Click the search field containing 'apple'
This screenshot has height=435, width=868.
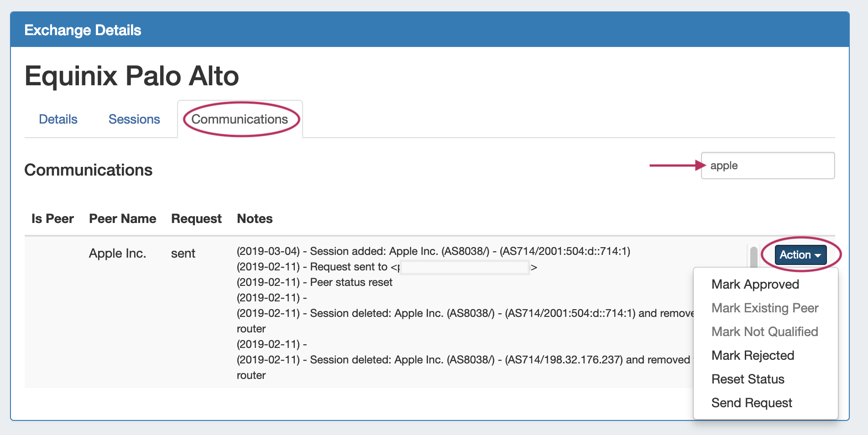tap(767, 166)
